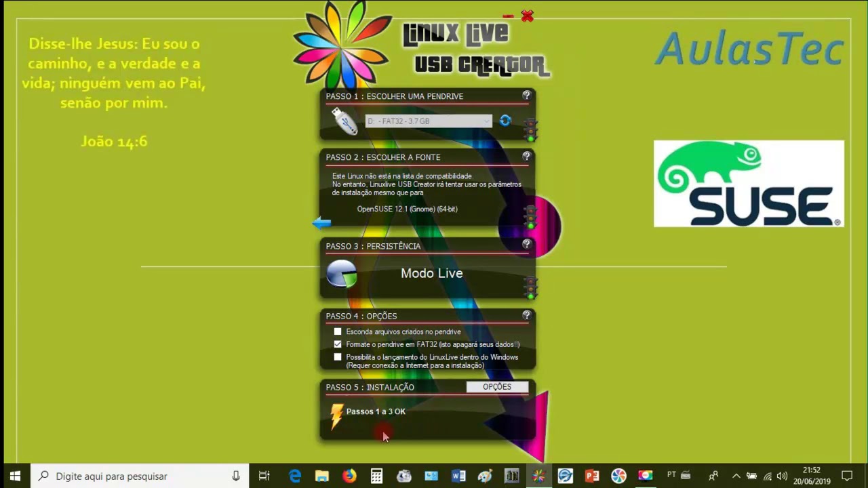Minimize the LinuxLive USB Creator window

point(508,16)
